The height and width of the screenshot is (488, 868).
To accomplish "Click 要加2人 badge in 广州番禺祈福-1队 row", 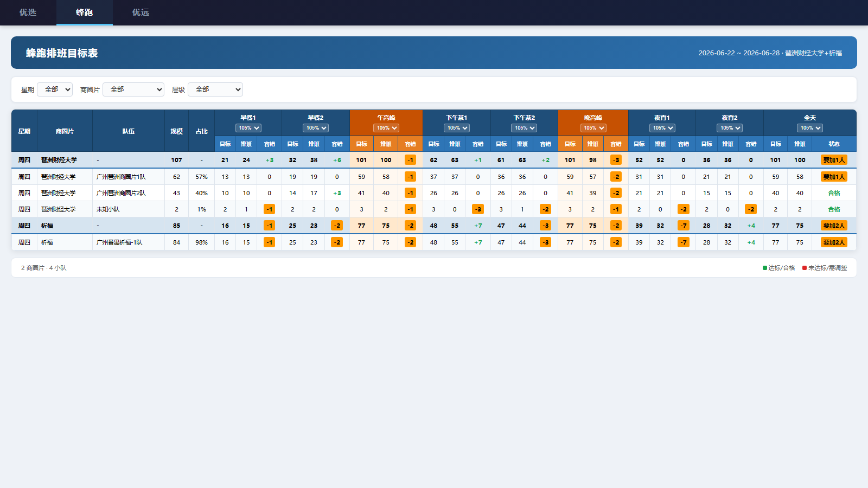I will click(x=834, y=242).
